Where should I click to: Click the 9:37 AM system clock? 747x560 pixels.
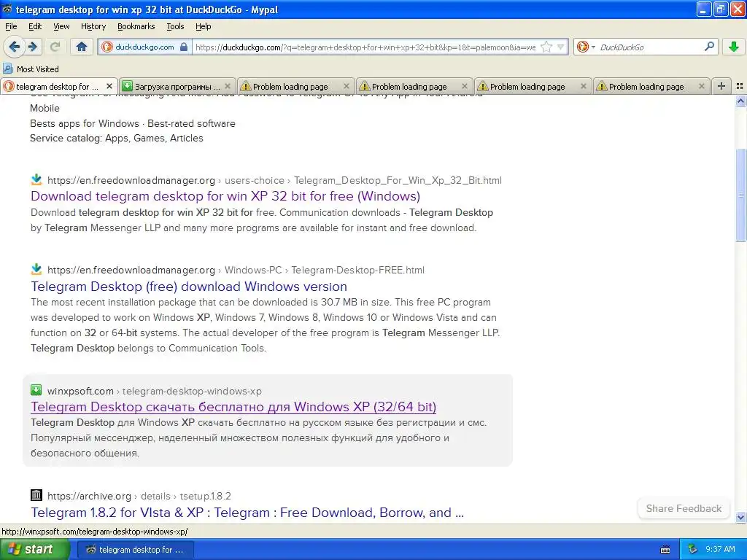(720, 549)
